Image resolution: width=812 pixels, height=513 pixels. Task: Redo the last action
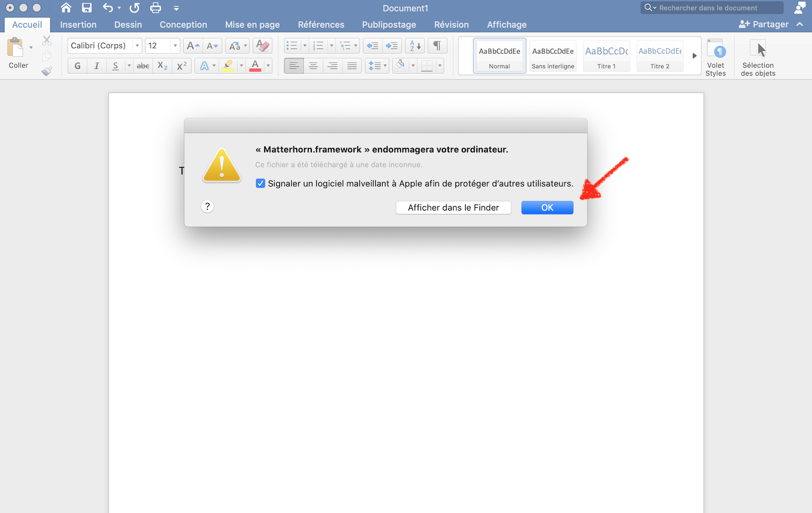pos(134,8)
